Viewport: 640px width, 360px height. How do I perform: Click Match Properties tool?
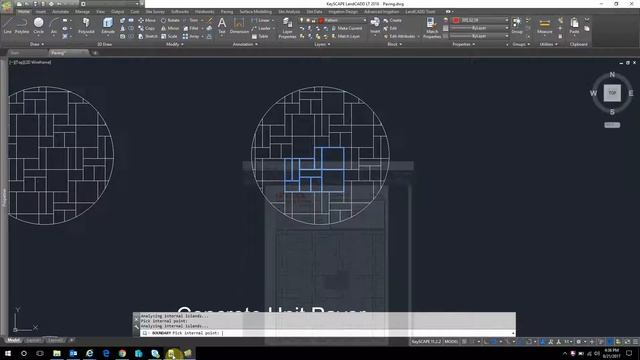click(432, 28)
